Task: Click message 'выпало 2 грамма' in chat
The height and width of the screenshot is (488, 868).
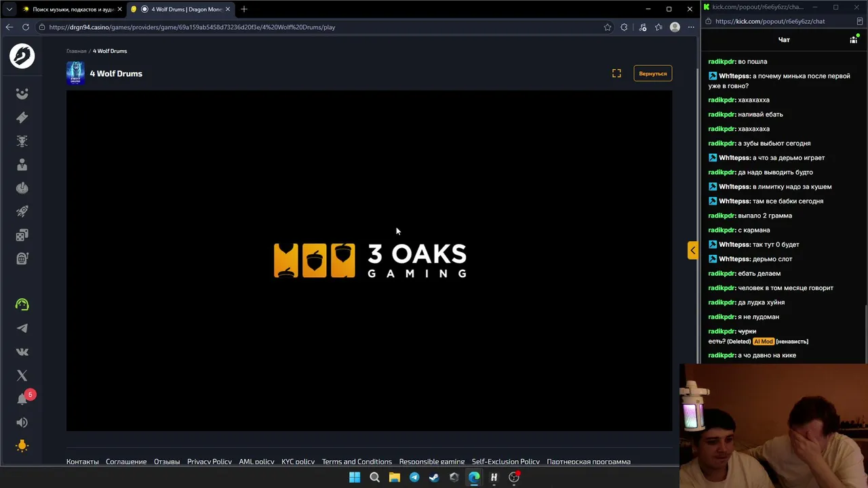Action: tap(765, 216)
